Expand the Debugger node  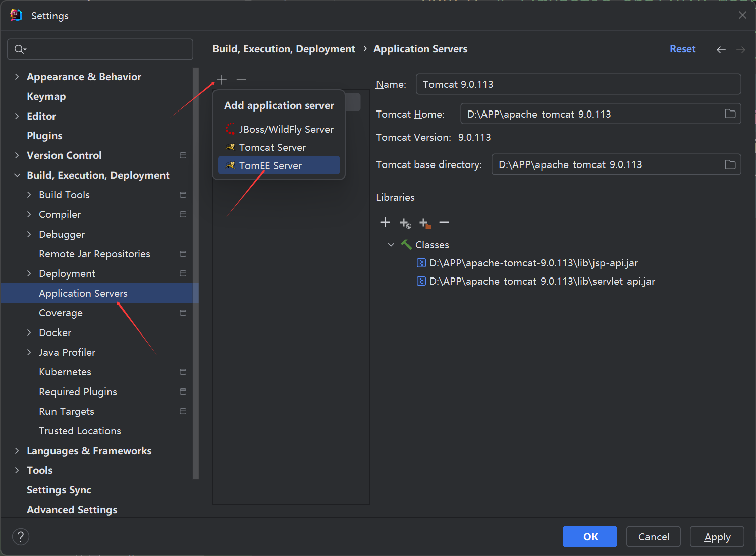pyautogui.click(x=29, y=234)
